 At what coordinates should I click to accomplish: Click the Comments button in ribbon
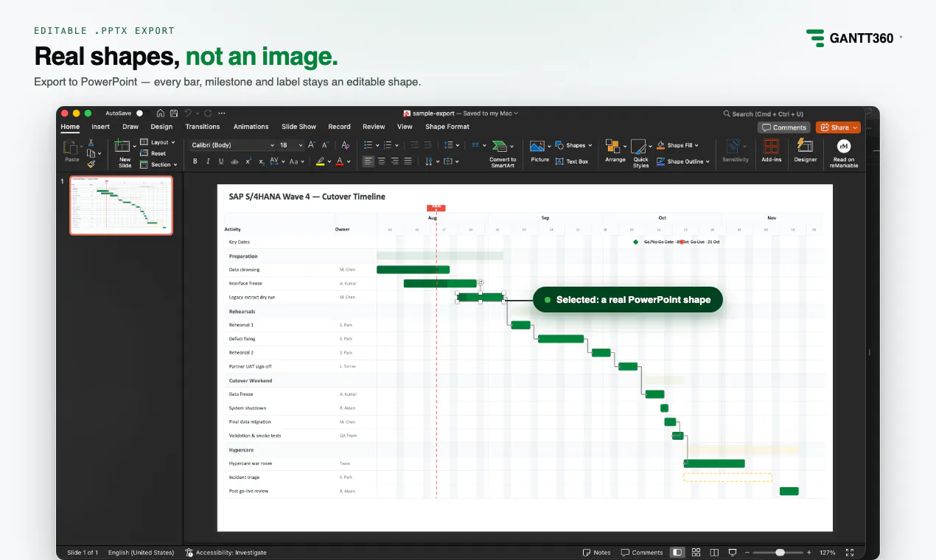pos(784,127)
